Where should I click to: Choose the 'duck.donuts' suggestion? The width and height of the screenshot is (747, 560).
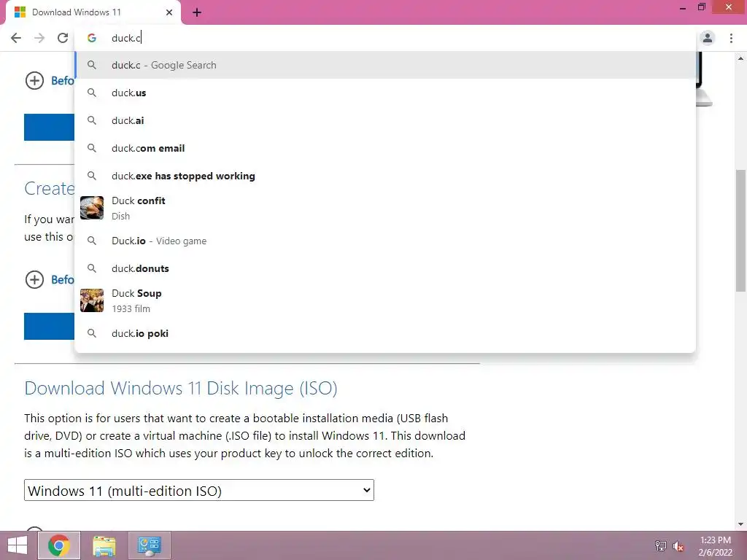point(385,268)
